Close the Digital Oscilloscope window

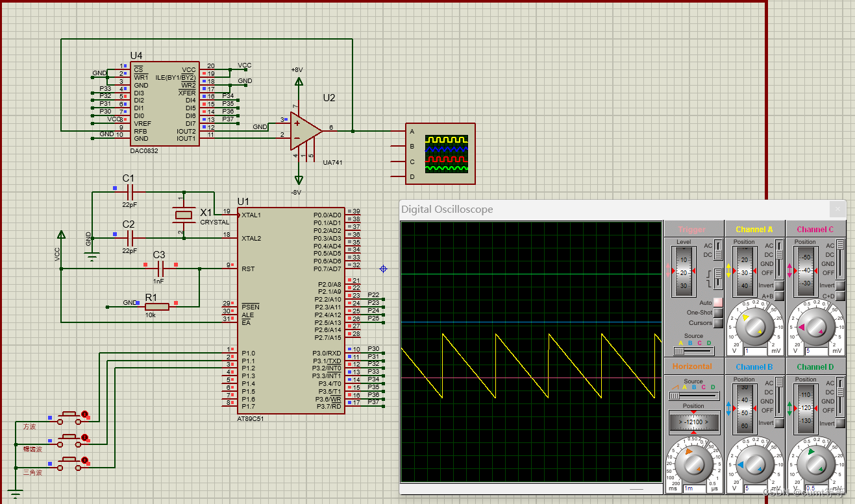pos(838,209)
